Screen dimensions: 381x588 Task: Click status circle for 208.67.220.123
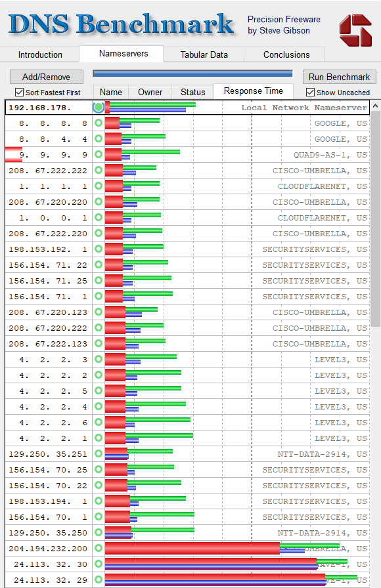(x=99, y=312)
